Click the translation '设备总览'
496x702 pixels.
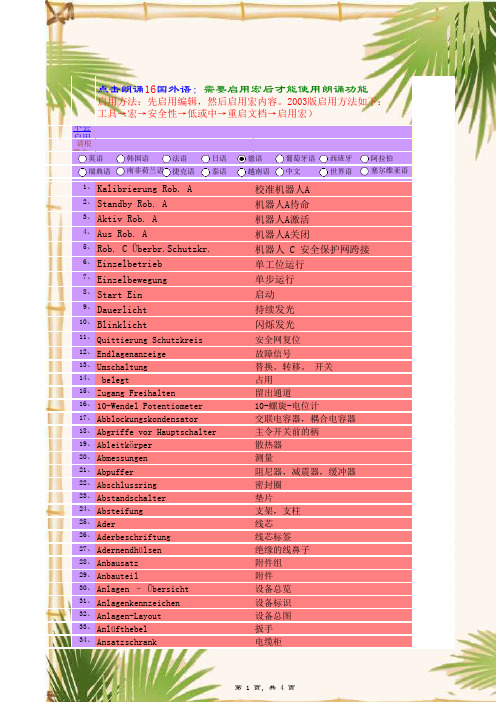[x=273, y=589]
